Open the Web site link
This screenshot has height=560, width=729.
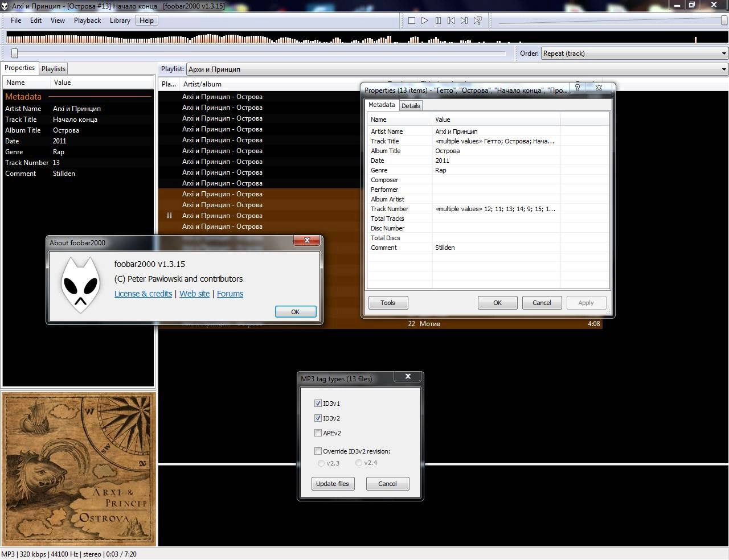coord(194,294)
